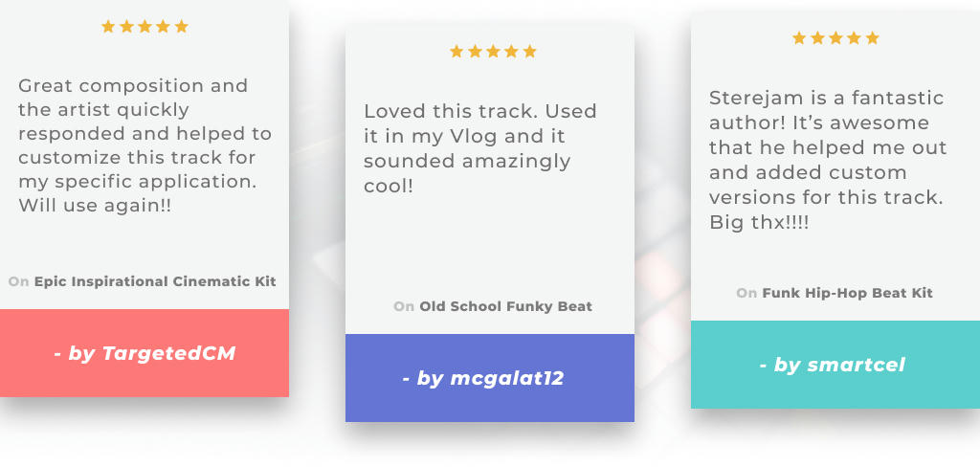Click the "Loved this track" review text

click(x=480, y=147)
